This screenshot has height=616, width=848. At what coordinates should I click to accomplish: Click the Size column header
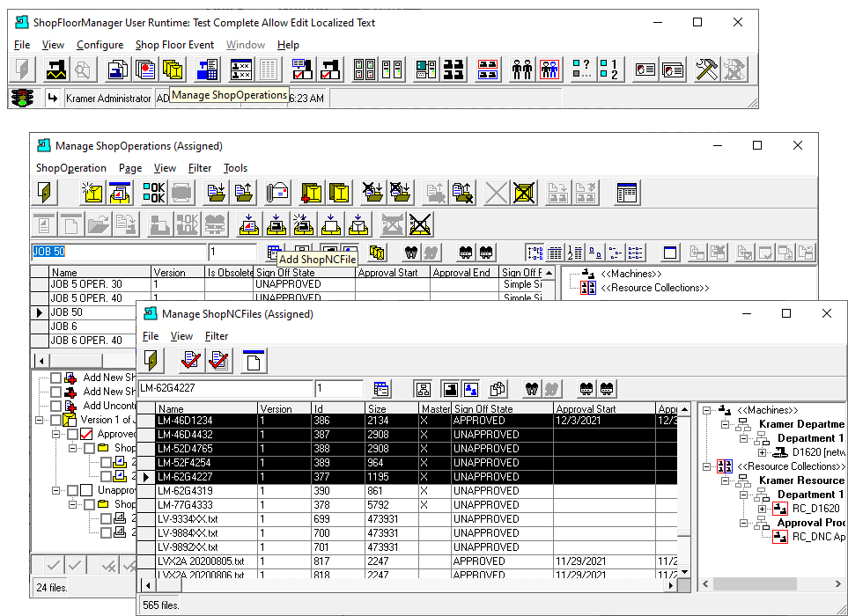click(x=392, y=408)
